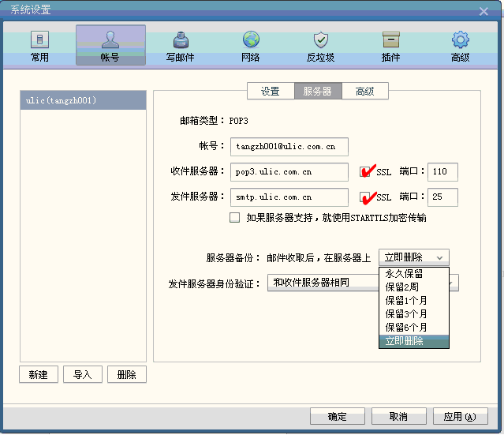This screenshot has width=504, height=435.
Task: Switch to the 高级 tab beside 服务器
Action: tap(364, 92)
